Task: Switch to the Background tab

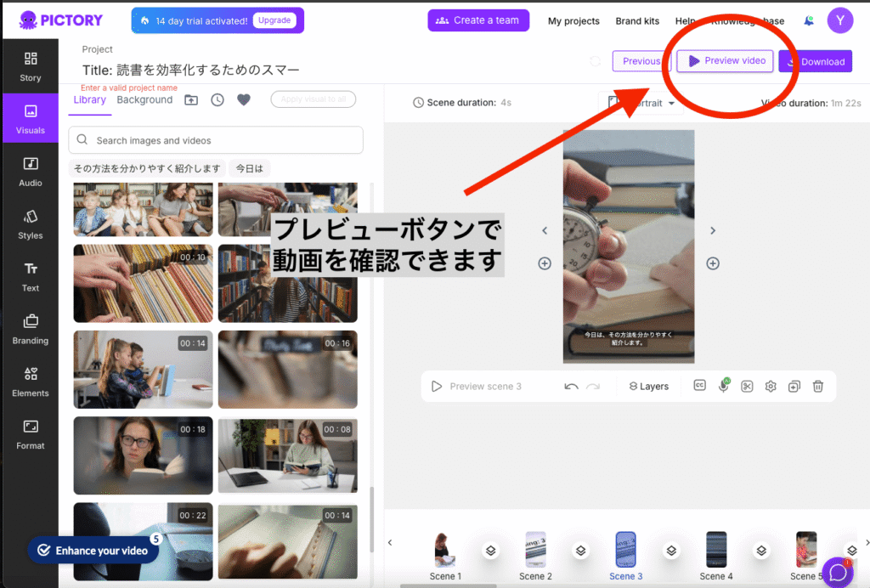Action: coord(144,100)
